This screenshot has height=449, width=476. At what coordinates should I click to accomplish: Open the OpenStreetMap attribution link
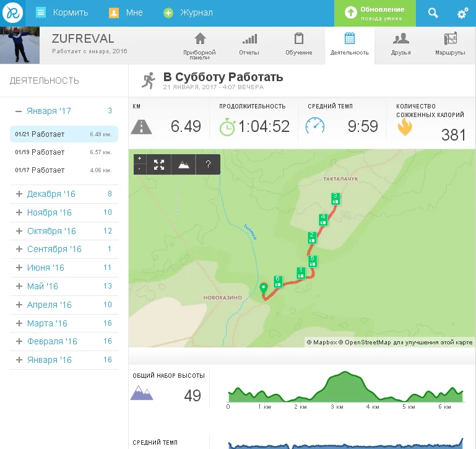365,342
